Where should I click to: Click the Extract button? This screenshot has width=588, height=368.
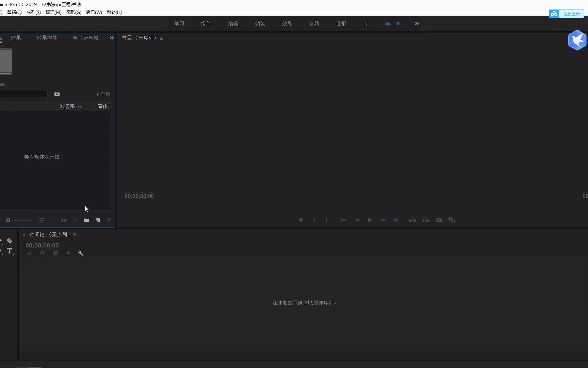(425, 220)
